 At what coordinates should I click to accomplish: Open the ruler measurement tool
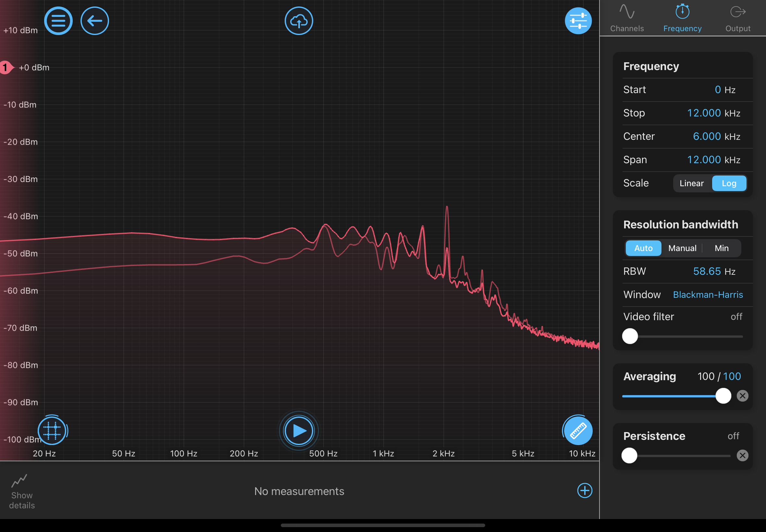coord(578,430)
